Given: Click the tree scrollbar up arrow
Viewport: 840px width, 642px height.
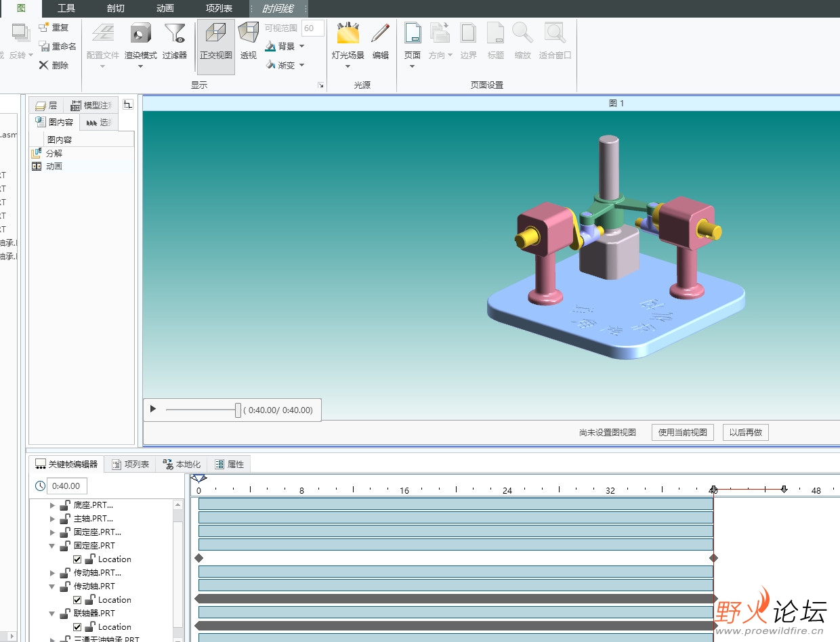Looking at the screenshot, I should click(178, 505).
